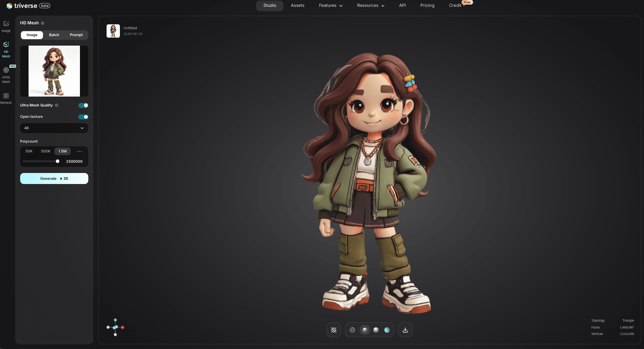Click the info icon beside HD Mesh
The width and height of the screenshot is (644, 349).
(x=43, y=23)
